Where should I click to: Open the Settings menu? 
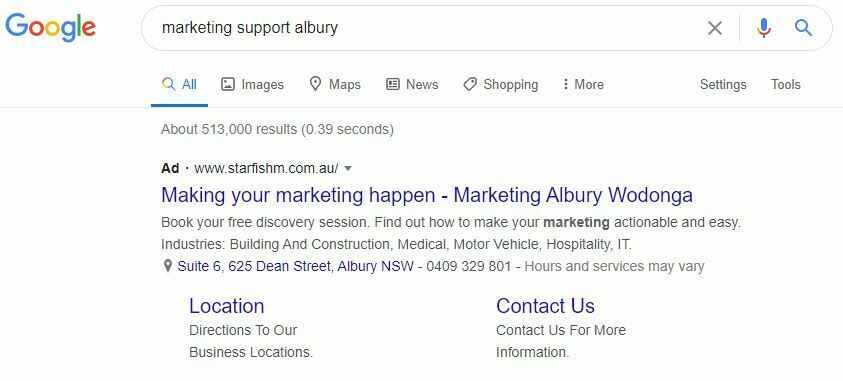[x=723, y=84]
